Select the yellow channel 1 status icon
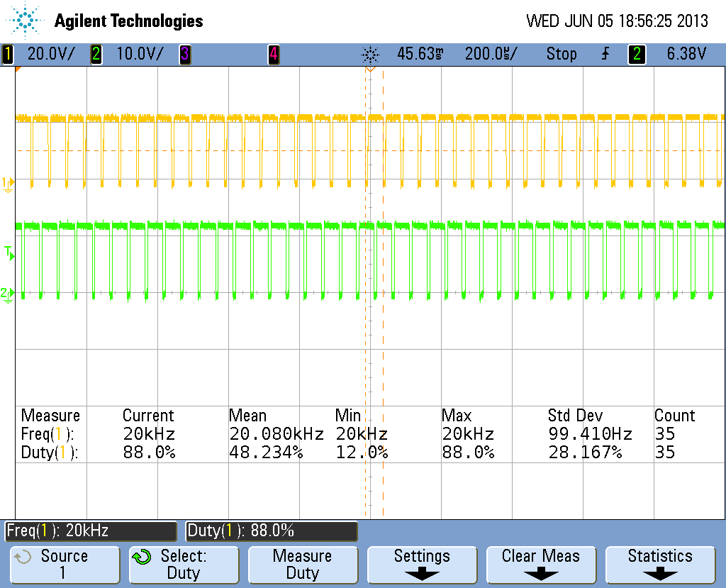Screen dimensions: 726x588 [7, 54]
